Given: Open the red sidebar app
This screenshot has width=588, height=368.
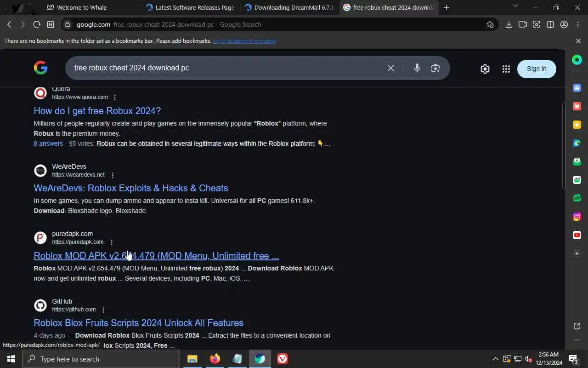Looking at the screenshot, I should 577,106.
